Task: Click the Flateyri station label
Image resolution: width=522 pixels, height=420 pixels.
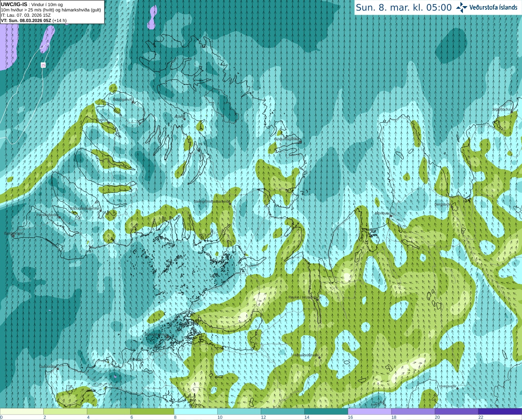Action: pyautogui.click(x=102, y=120)
